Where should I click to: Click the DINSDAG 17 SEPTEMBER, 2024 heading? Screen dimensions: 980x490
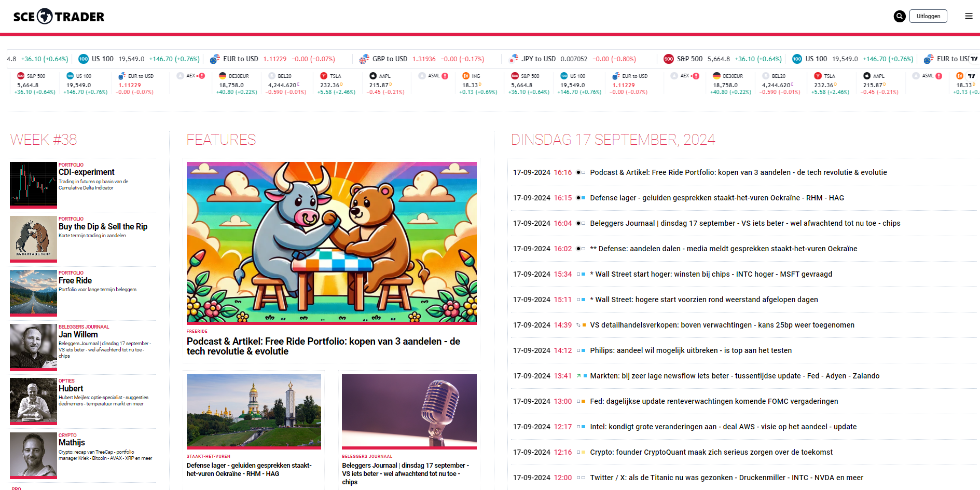point(613,140)
